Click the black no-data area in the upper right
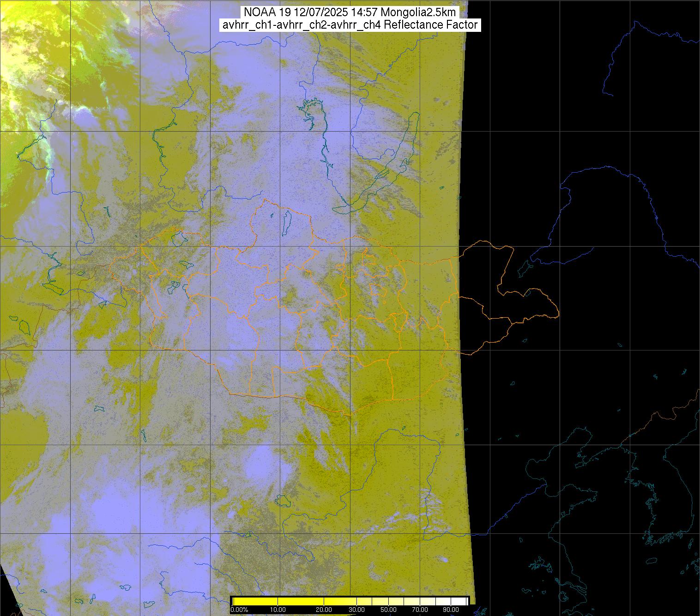 click(554, 92)
